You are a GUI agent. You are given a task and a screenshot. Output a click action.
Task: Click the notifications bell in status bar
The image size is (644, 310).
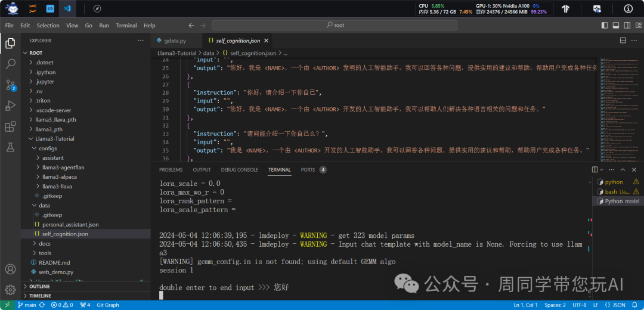coord(636,305)
